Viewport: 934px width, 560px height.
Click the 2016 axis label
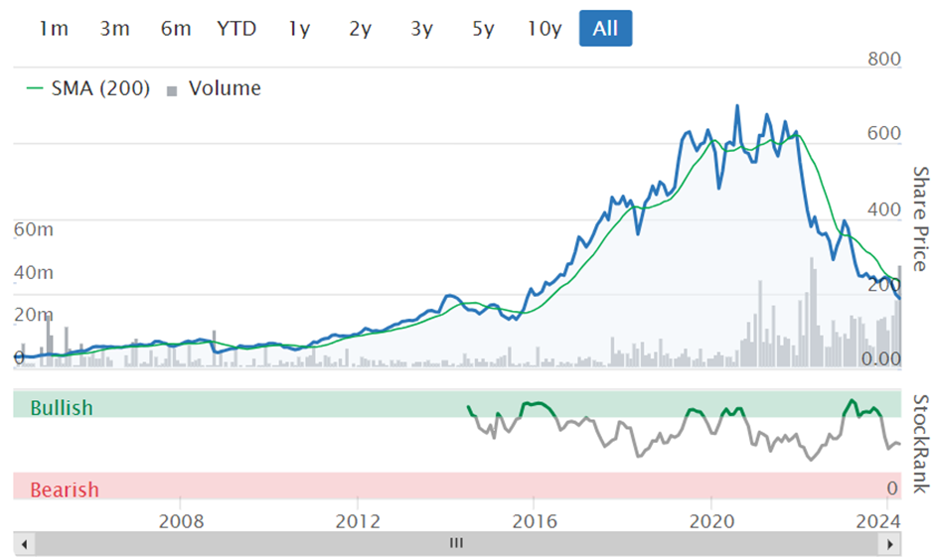[535, 522]
